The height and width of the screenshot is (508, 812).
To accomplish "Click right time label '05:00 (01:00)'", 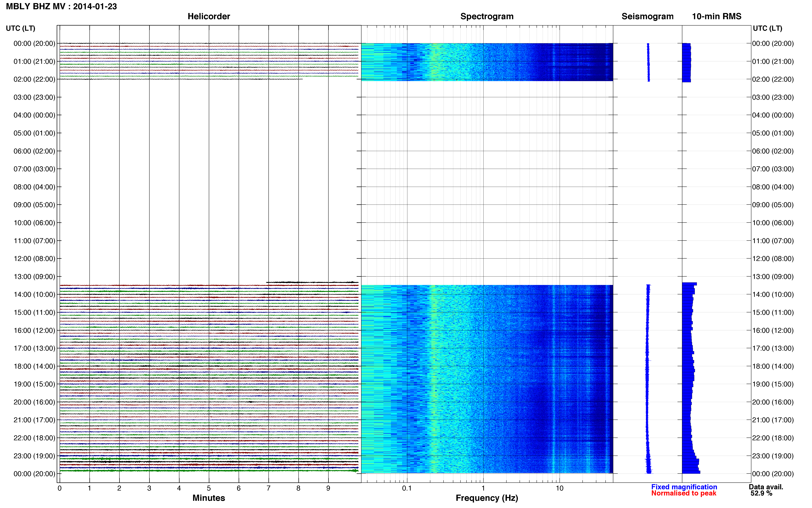I will [x=773, y=133].
